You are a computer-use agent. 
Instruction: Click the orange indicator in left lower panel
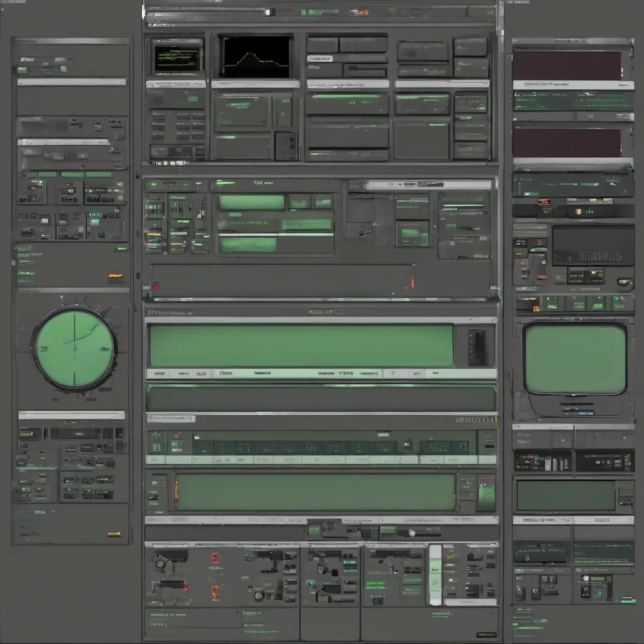pos(114,534)
